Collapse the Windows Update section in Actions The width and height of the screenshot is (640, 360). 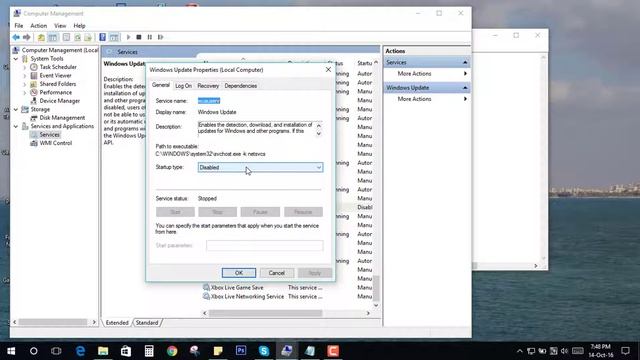(465, 88)
